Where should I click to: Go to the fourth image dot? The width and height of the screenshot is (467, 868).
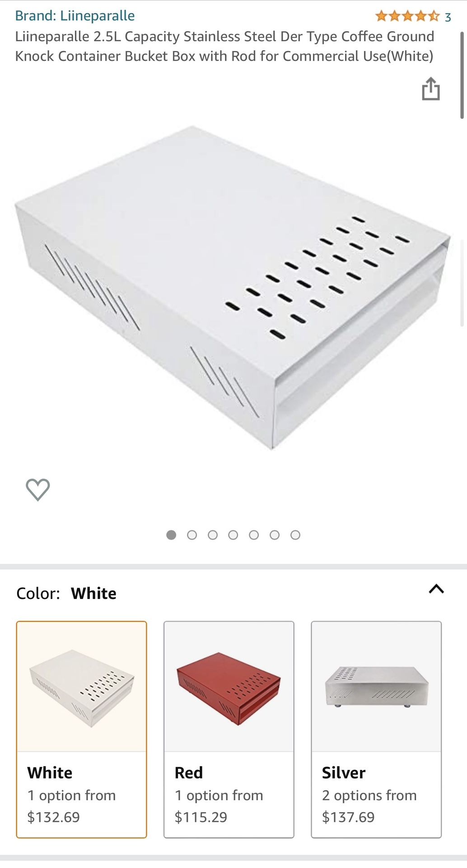[x=233, y=535]
